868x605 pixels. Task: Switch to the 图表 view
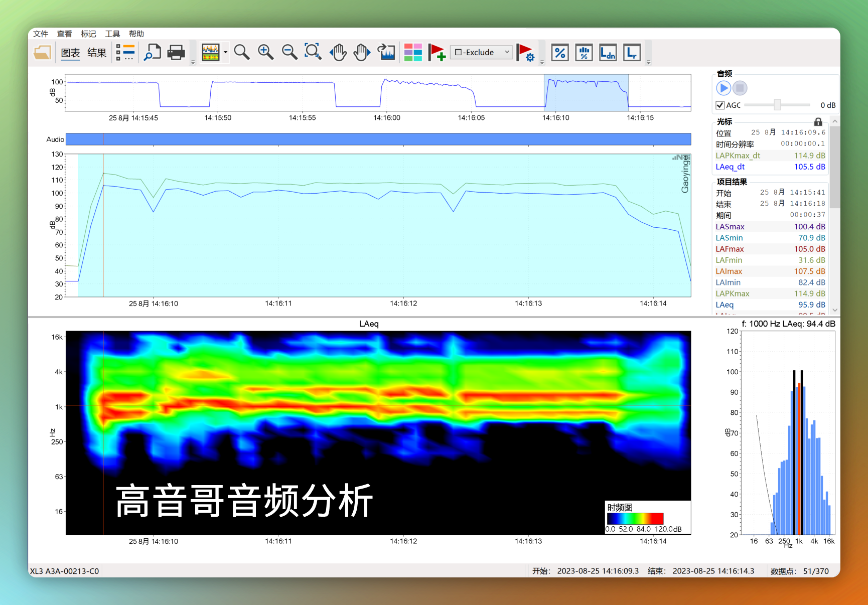click(70, 53)
